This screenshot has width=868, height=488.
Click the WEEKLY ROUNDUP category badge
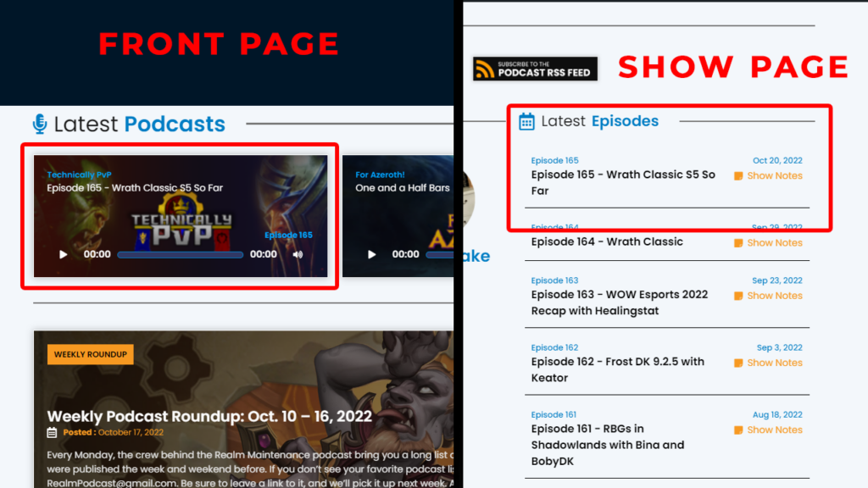pyautogui.click(x=90, y=355)
